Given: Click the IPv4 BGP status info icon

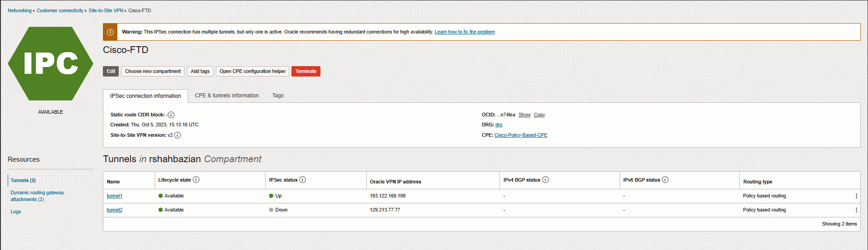Looking at the screenshot, I should pyautogui.click(x=545, y=180).
